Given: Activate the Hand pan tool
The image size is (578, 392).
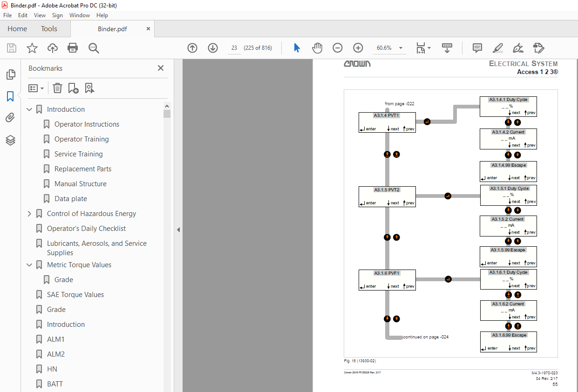Looking at the screenshot, I should pos(317,48).
